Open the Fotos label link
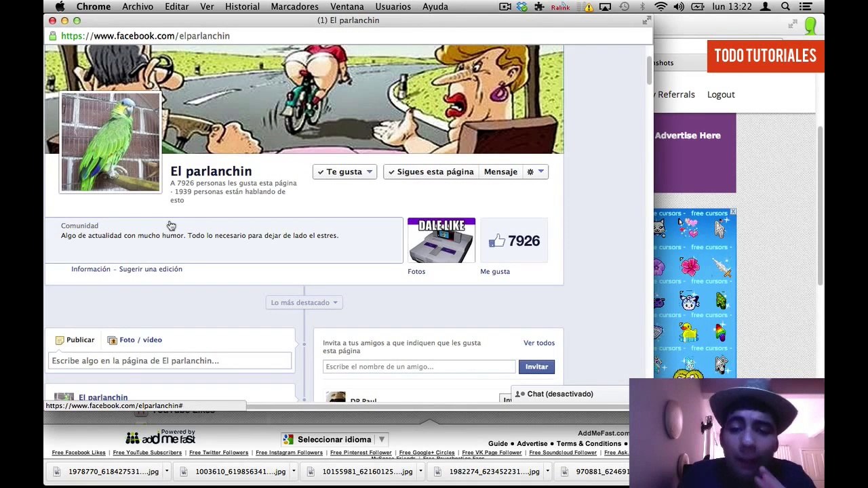This screenshot has height=488, width=868. 416,272
